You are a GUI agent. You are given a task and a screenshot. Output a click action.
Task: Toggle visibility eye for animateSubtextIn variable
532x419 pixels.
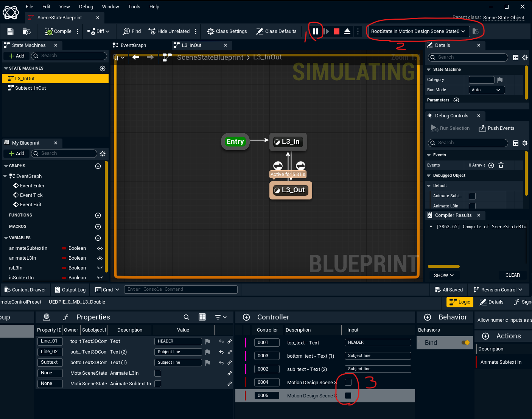point(100,248)
